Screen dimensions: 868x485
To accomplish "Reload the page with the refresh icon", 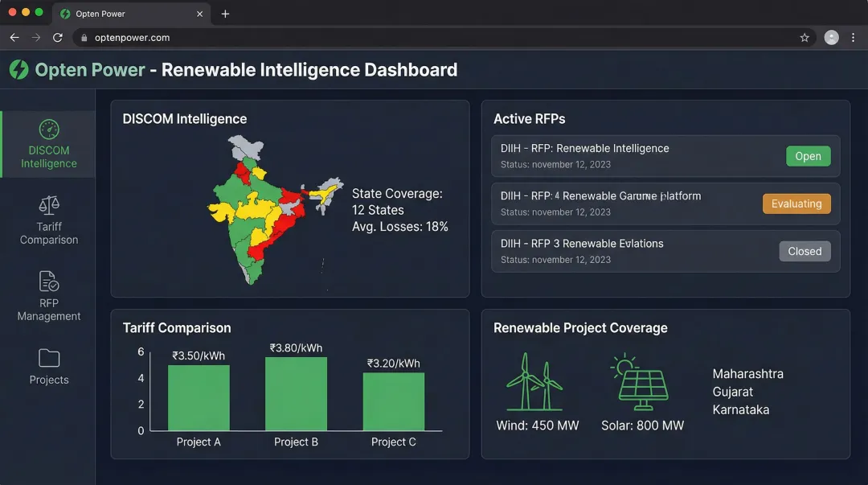I will (x=56, y=37).
